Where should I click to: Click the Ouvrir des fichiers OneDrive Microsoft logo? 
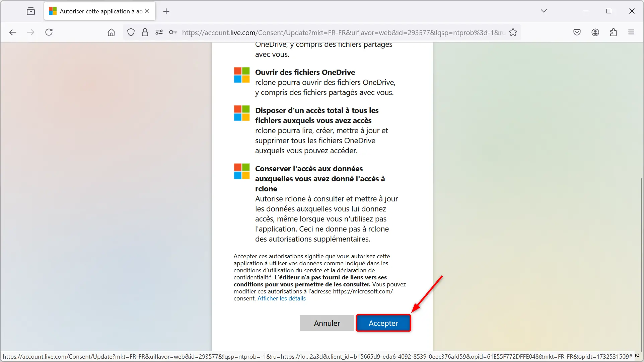241,75
